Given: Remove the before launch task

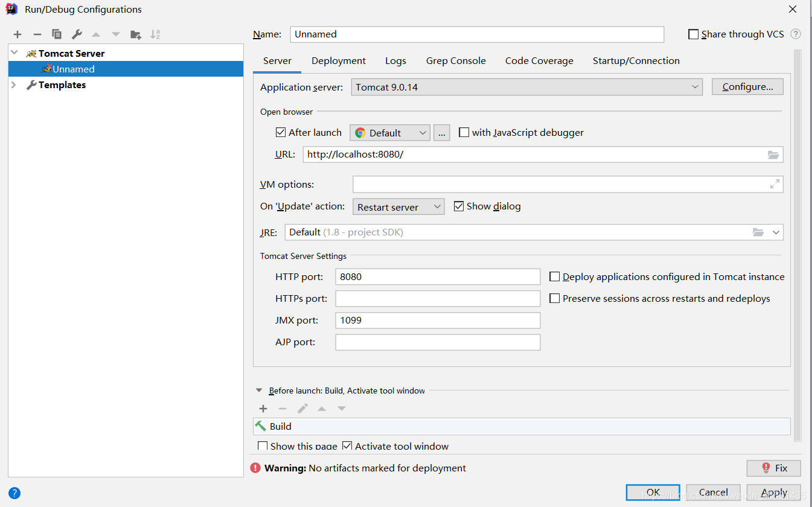Looking at the screenshot, I should (x=283, y=409).
